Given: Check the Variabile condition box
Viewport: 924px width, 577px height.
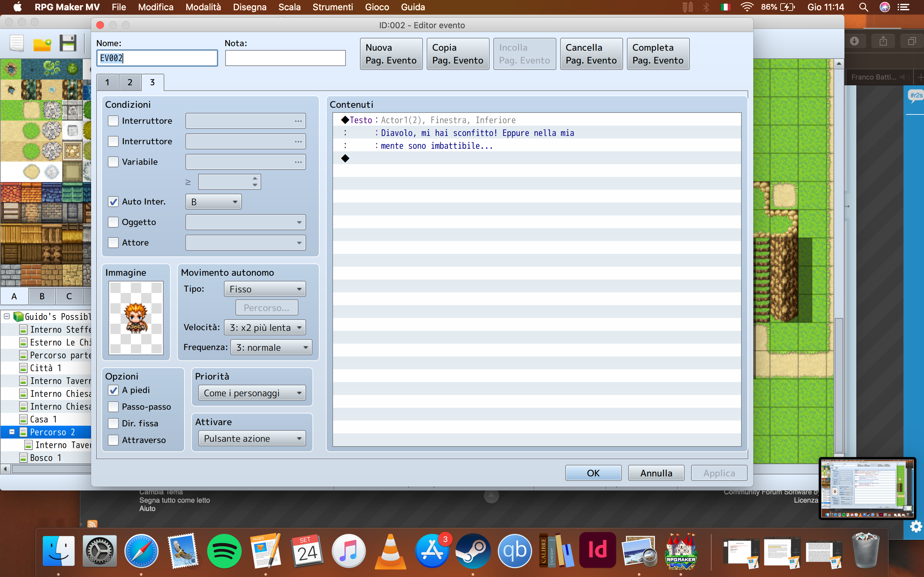Looking at the screenshot, I should pyautogui.click(x=113, y=162).
